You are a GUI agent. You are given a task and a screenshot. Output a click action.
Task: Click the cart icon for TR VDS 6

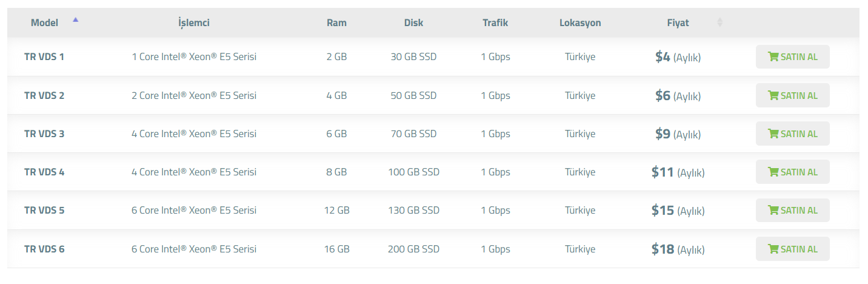(x=773, y=249)
